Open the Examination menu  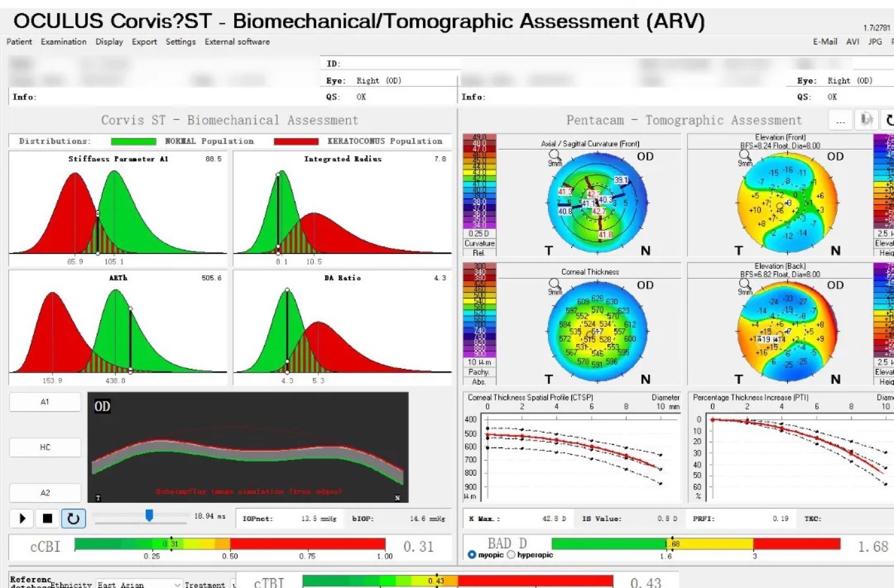click(64, 41)
